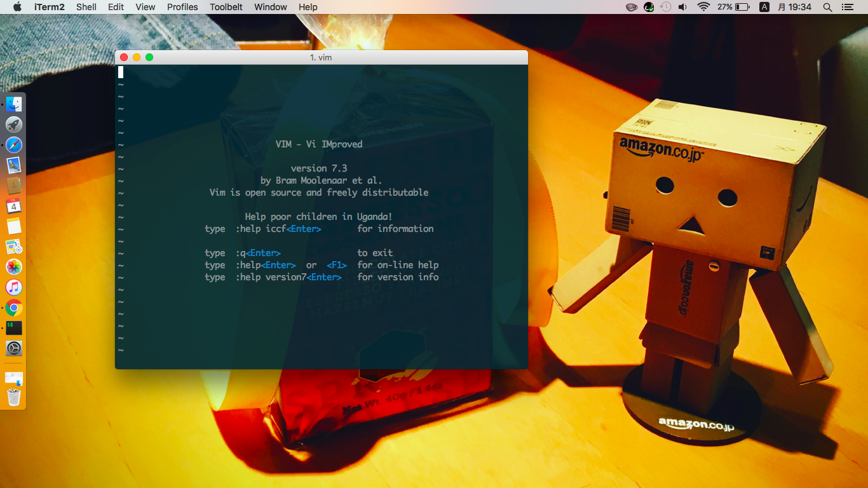Open Photos from the Dock
Screen dimensions: 868x488
point(14,267)
